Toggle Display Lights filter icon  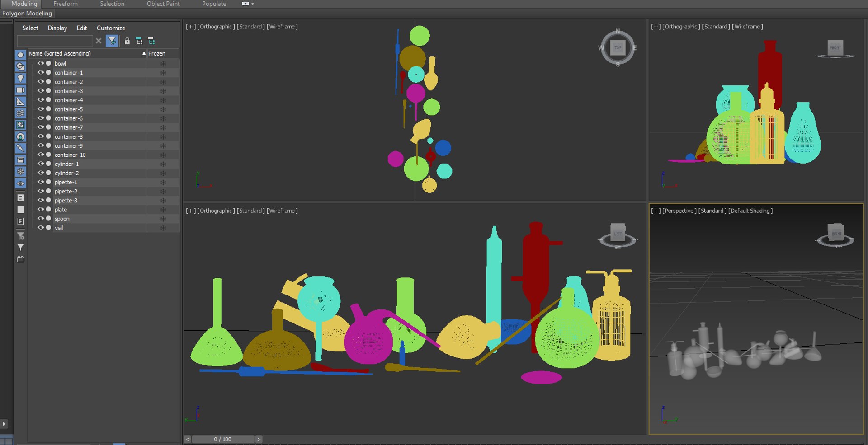[x=20, y=78]
